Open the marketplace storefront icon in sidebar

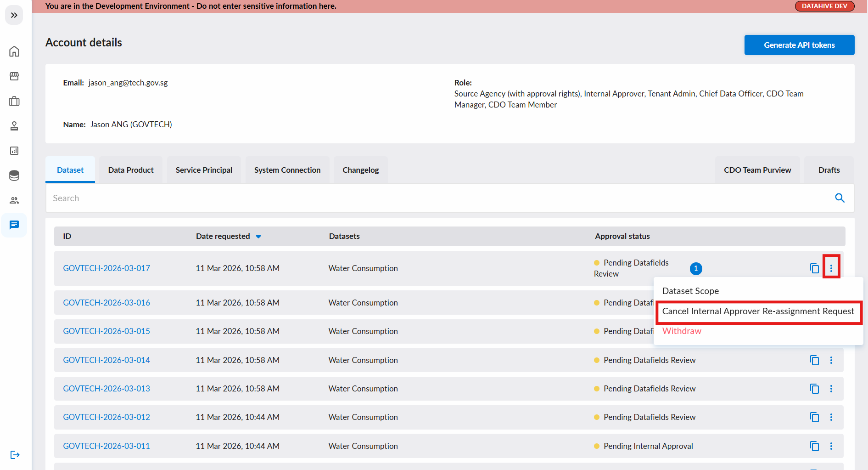coord(14,76)
